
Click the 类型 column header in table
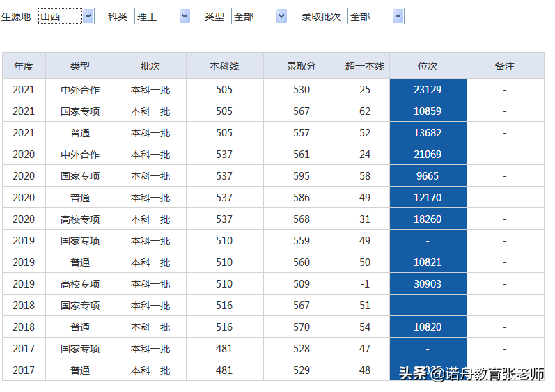pyautogui.click(x=80, y=66)
